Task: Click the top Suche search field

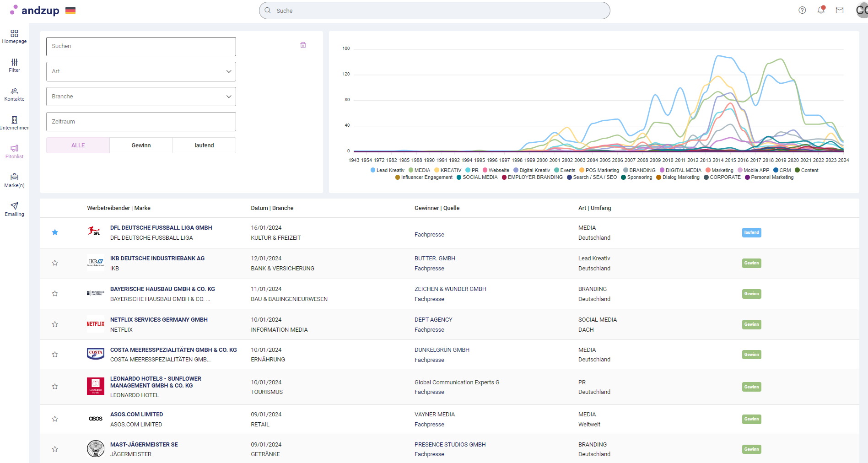Action: pyautogui.click(x=435, y=11)
